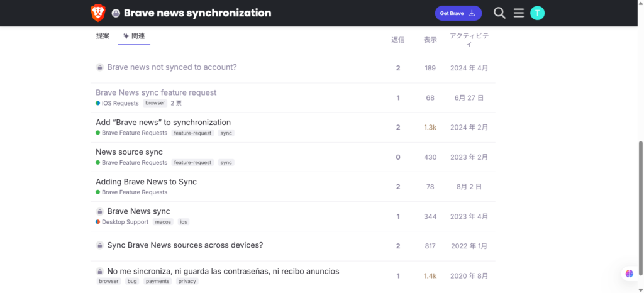Viewport: 644px width, 293px height.
Task: Click the privacy tag
Action: pyautogui.click(x=187, y=282)
